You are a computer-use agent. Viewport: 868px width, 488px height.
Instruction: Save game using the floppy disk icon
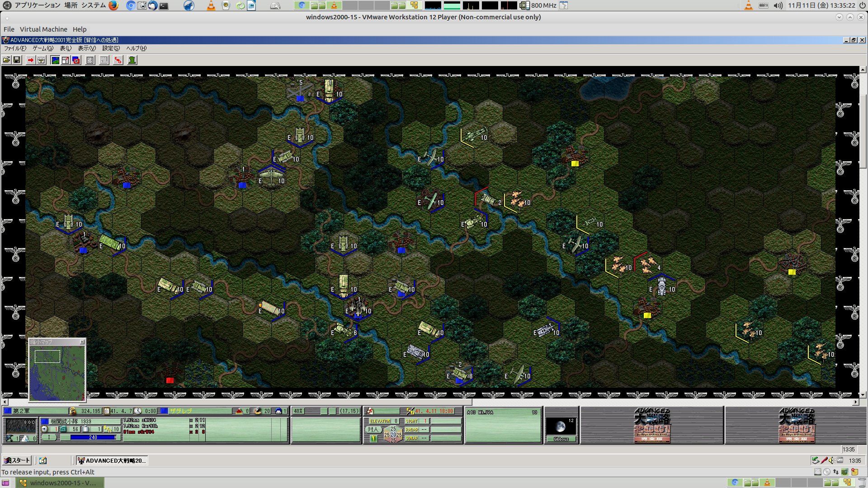17,60
